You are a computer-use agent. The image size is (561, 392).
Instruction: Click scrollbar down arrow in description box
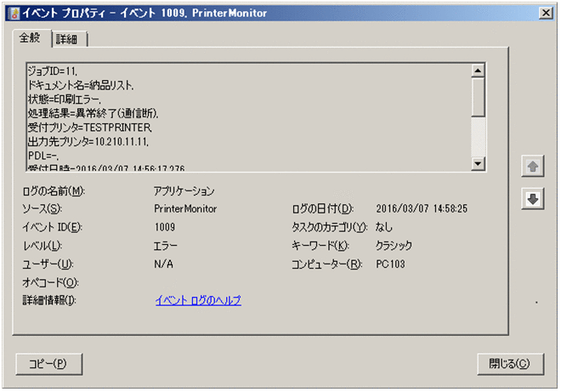(x=478, y=163)
